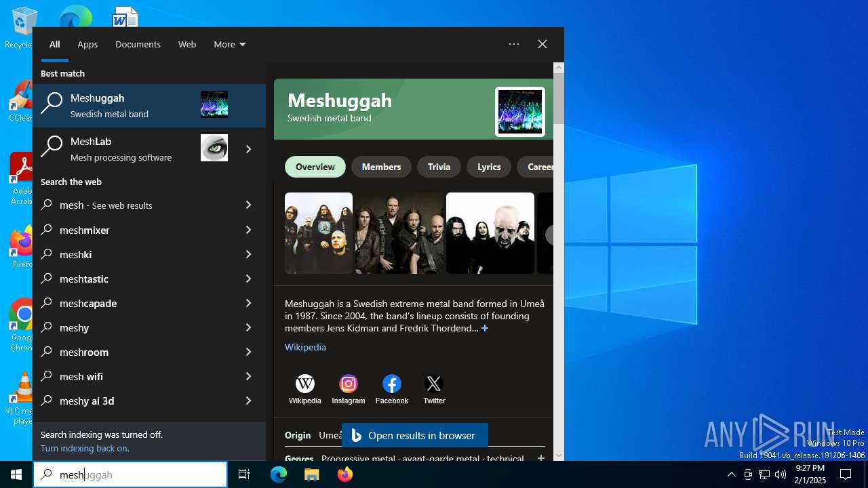Open the Microsoft Edge desktop shortcut
This screenshot has width=868, height=488.
75,16
